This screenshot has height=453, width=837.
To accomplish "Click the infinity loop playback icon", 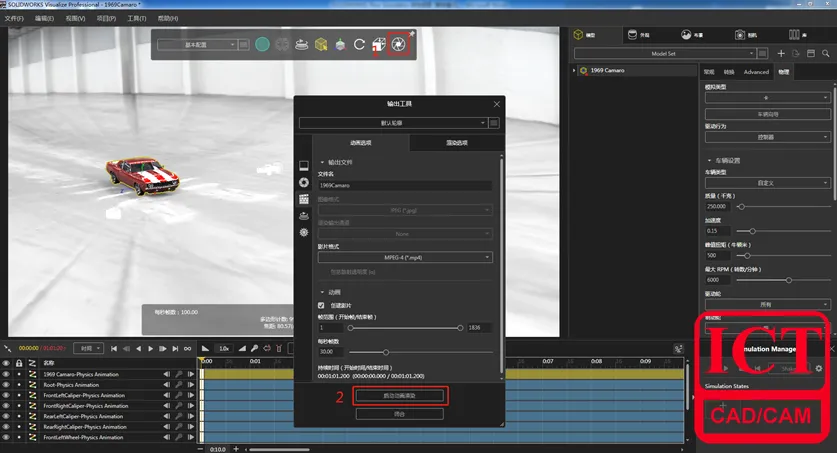I will (x=187, y=348).
